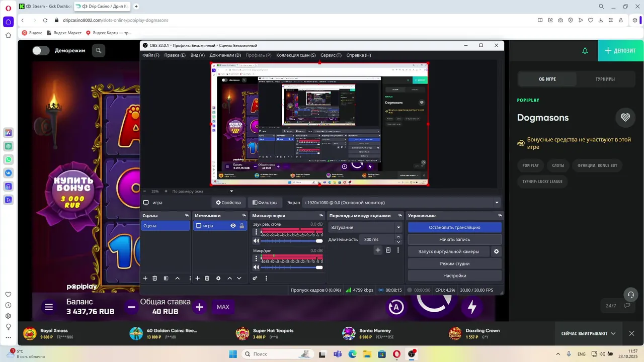This screenshot has width=644, height=362.
Task: Remove scene transition with trash icon
Action: [x=388, y=250]
